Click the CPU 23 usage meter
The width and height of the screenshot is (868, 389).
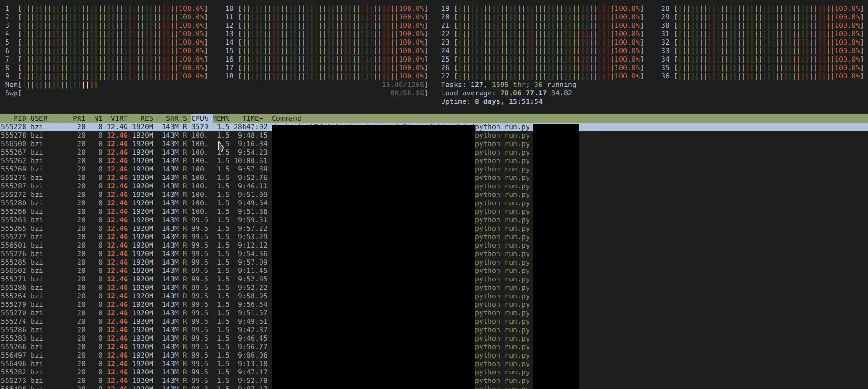pyautogui.click(x=542, y=42)
